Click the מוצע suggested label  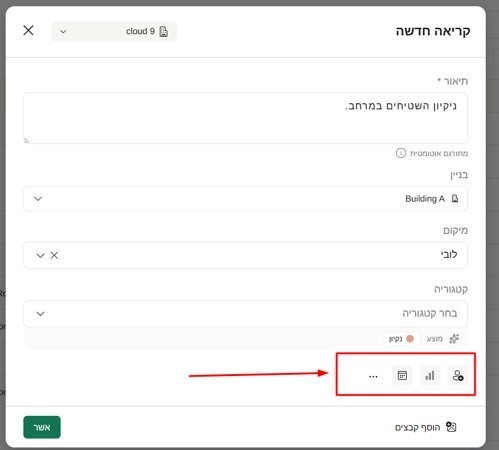[x=434, y=339]
